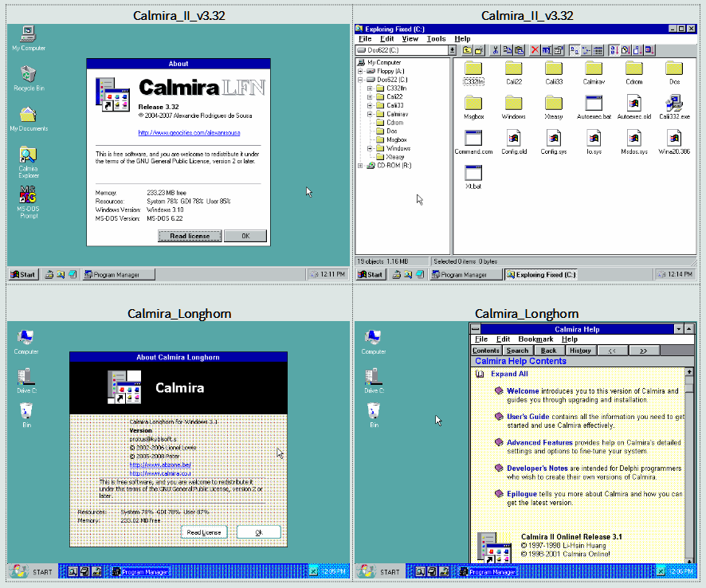Click the New Folder toolbar icon

[x=479, y=50]
